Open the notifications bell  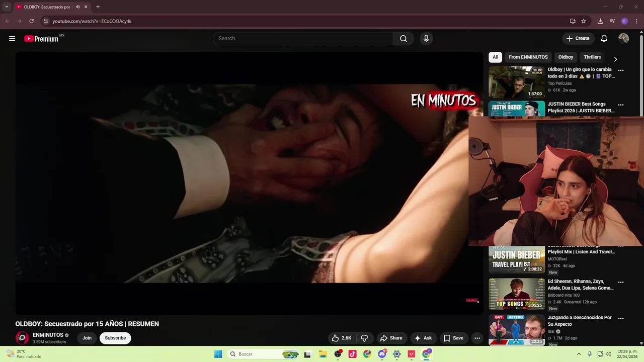click(604, 39)
